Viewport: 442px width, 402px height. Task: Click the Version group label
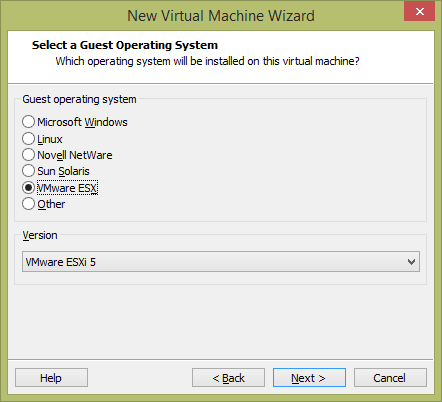coord(40,235)
